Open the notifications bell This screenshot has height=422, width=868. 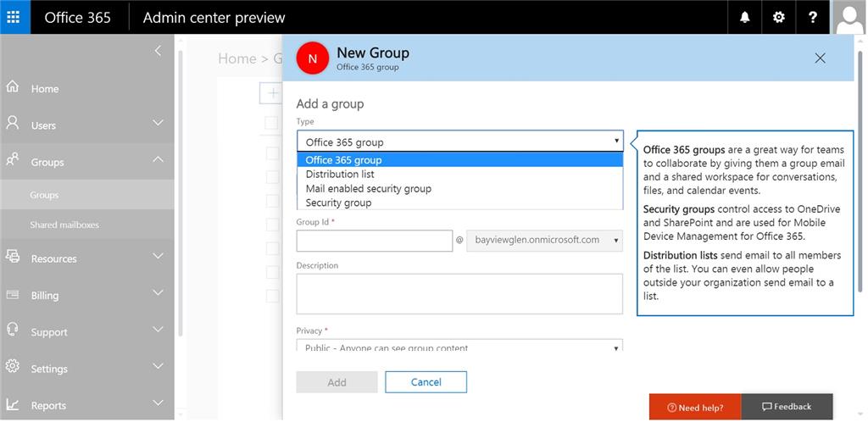(744, 17)
